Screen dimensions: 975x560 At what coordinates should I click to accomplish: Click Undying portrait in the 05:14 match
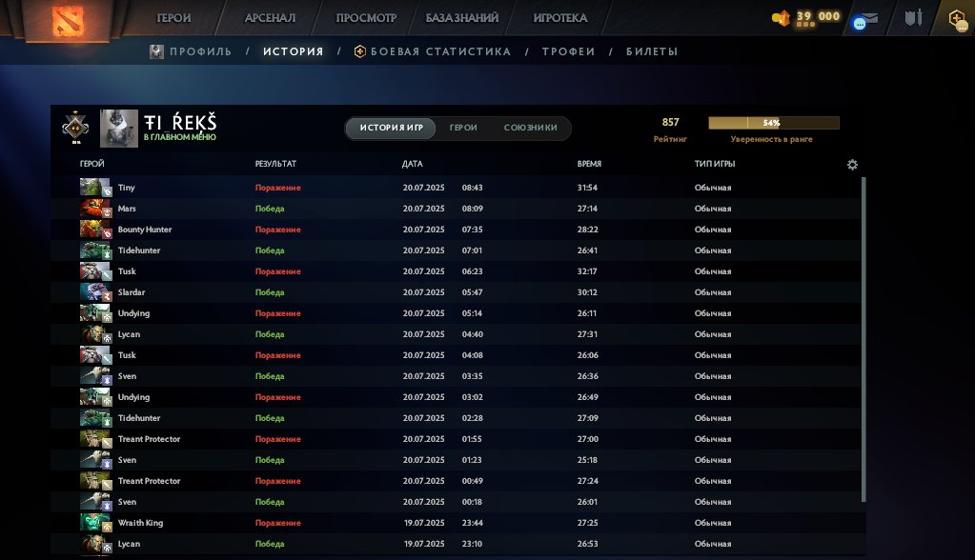pyautogui.click(x=95, y=313)
